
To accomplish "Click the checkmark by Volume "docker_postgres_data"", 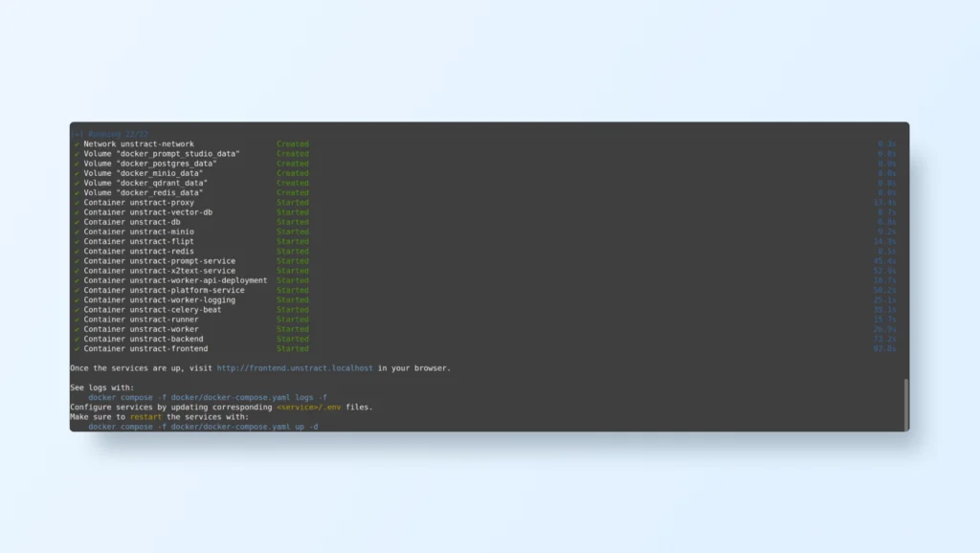I will click(x=77, y=164).
